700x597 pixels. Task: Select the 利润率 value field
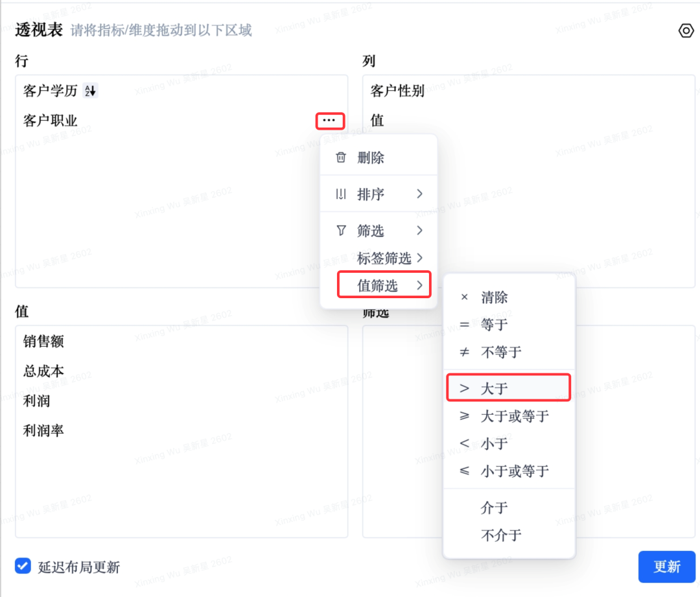pos(44,431)
